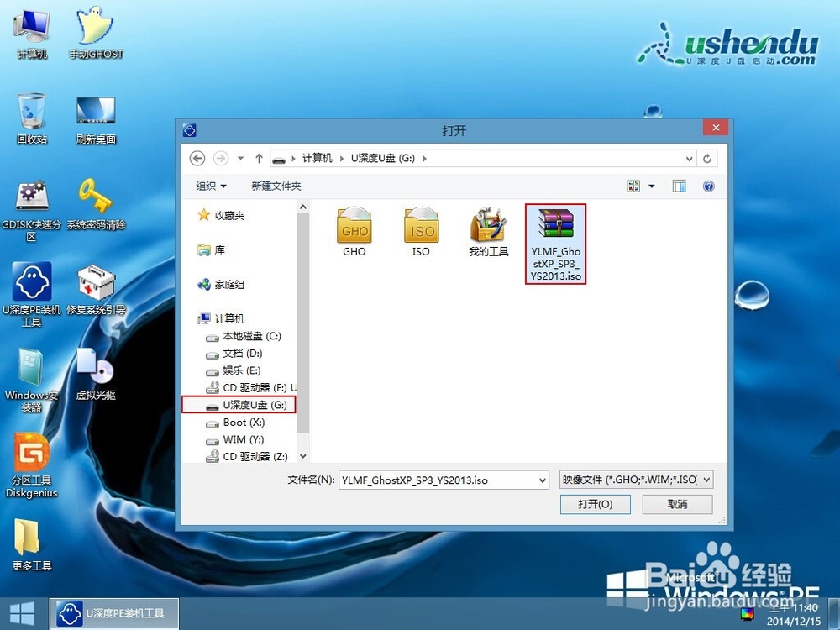Click the 打开(O) button
840x630 pixels.
click(596, 504)
